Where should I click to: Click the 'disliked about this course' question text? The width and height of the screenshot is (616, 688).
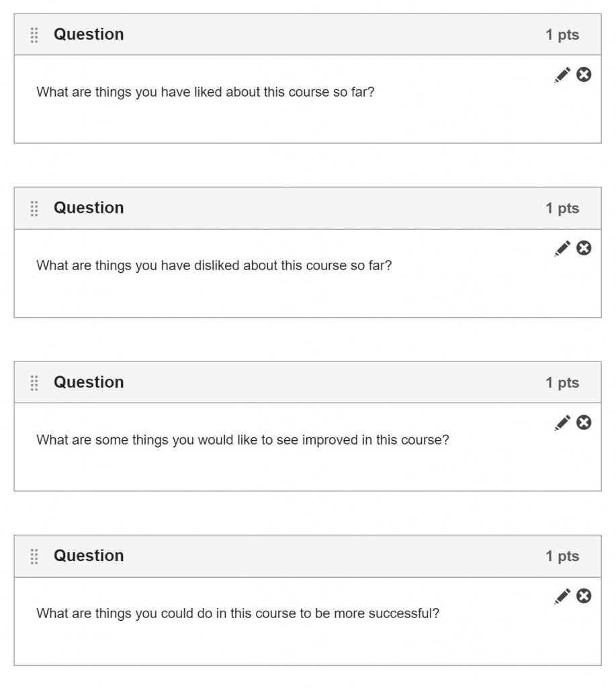click(214, 265)
